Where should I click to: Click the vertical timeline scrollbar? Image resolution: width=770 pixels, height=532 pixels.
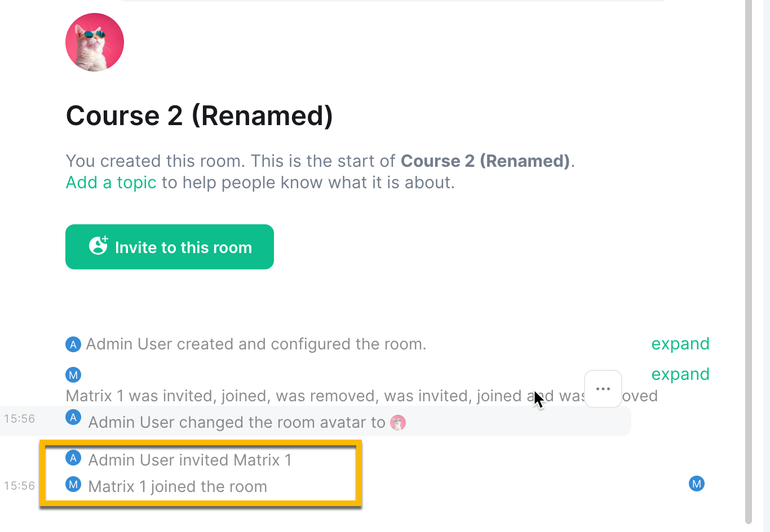click(x=749, y=262)
